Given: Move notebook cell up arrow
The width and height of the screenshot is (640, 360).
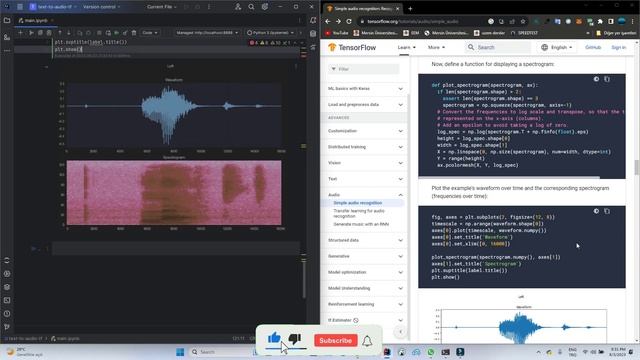Looking at the screenshot, I should coord(60,33).
